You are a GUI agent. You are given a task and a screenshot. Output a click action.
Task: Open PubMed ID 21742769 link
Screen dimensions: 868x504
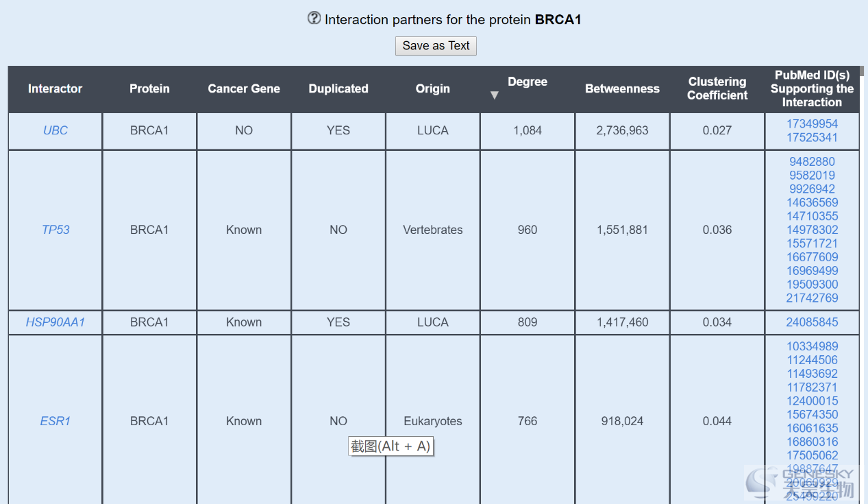tap(812, 298)
